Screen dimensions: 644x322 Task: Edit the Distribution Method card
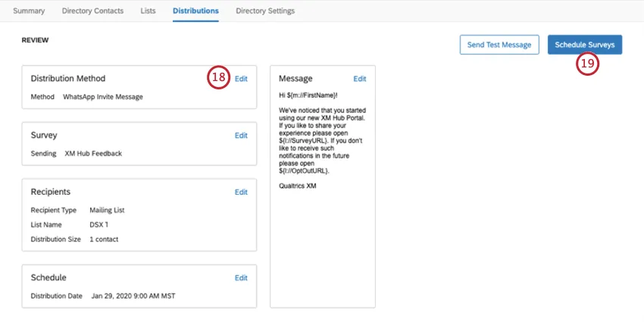[x=241, y=79]
